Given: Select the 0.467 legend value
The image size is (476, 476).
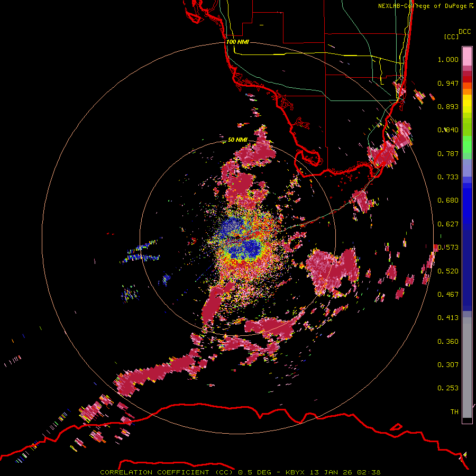Looking at the screenshot, I should (x=448, y=295).
